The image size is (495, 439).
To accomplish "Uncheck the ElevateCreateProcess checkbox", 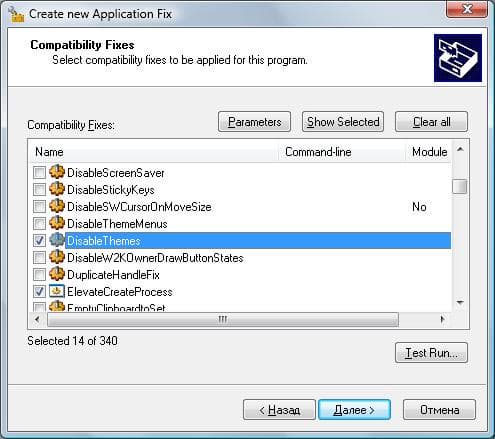I will click(39, 292).
